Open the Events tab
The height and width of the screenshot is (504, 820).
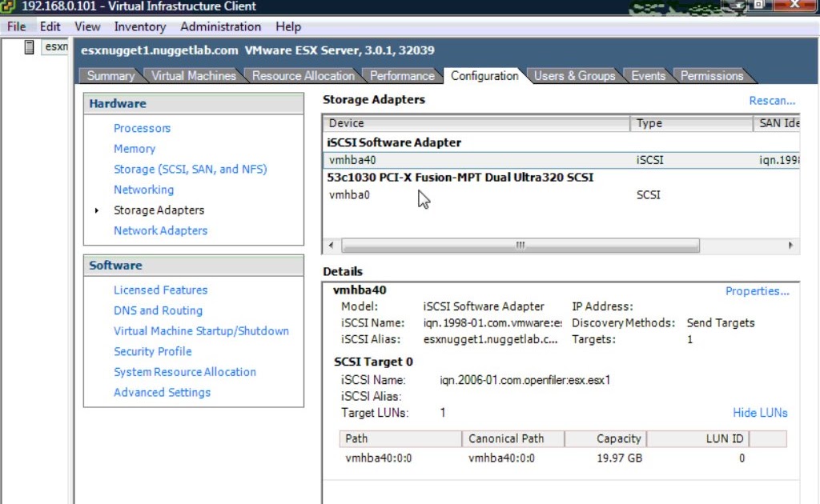pos(648,76)
